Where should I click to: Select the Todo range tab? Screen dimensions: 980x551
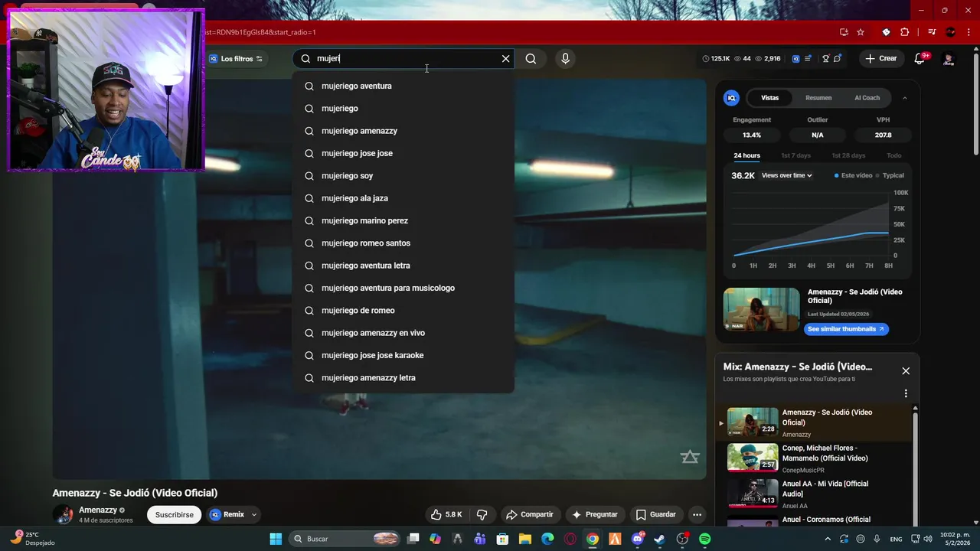coord(894,155)
